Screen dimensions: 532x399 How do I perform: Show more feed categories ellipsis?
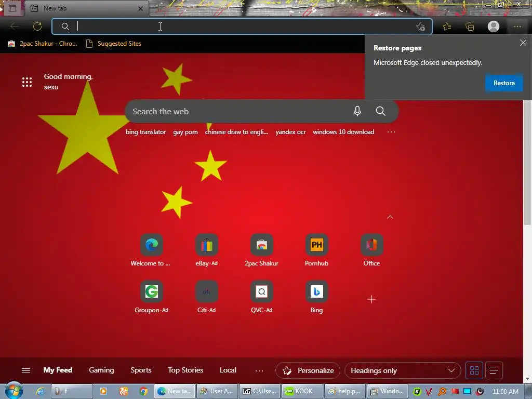[x=259, y=370]
